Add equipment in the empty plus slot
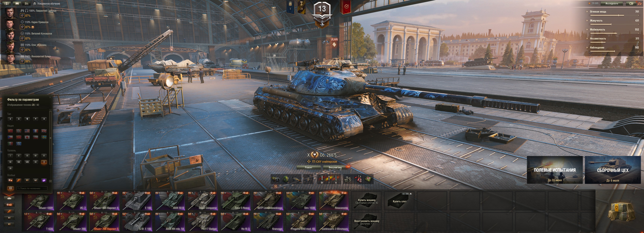Viewport: 644px width, 233px height. point(308,179)
